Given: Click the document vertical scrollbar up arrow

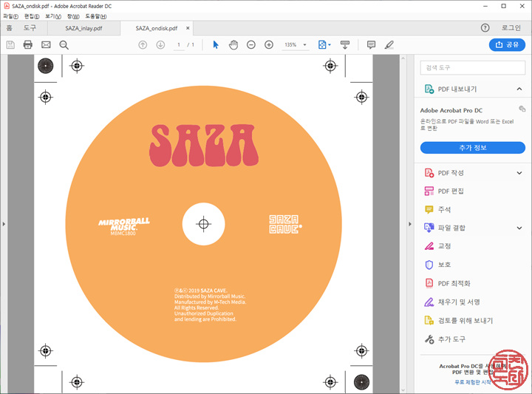Looking at the screenshot, I should tap(403, 58).
